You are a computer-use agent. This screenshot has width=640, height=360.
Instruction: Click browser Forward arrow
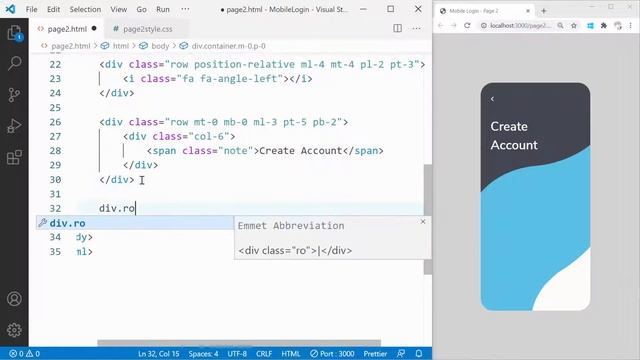(x=453, y=25)
